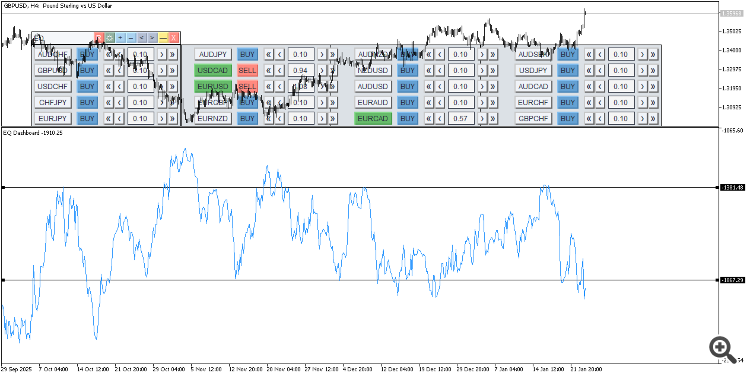Image resolution: width=750 pixels, height=376 pixels.
Task: Decrease AUDJPY lot with single left arrow
Action: point(280,55)
